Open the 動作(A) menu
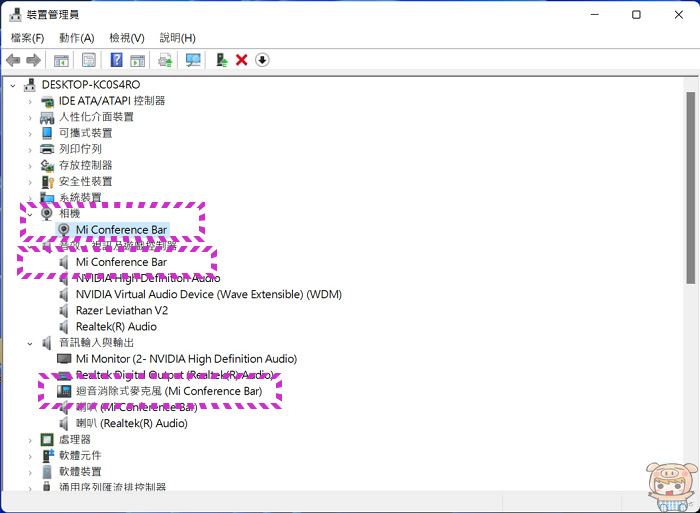This screenshot has width=700, height=513. pos(77,38)
